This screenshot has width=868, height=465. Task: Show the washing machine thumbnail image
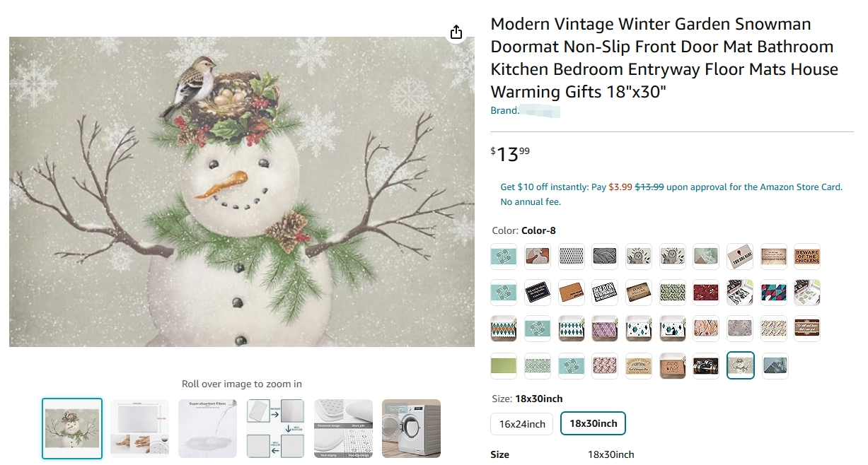coord(411,428)
